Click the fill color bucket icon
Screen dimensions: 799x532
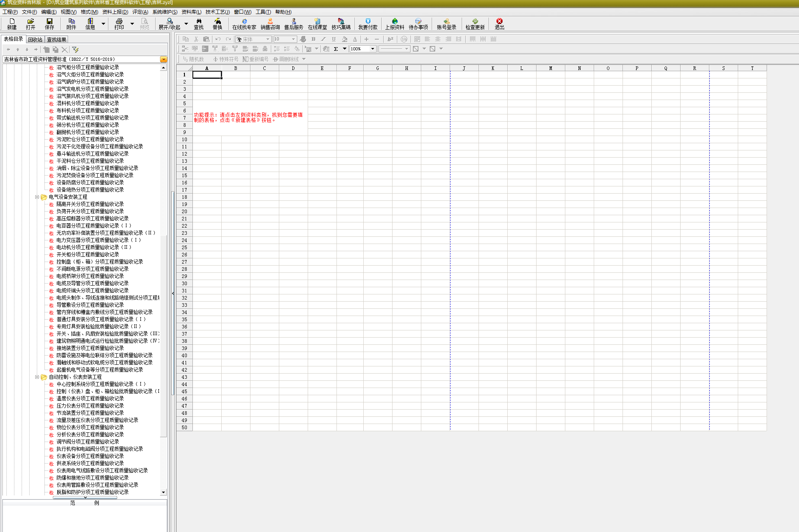pyautogui.click(x=344, y=39)
